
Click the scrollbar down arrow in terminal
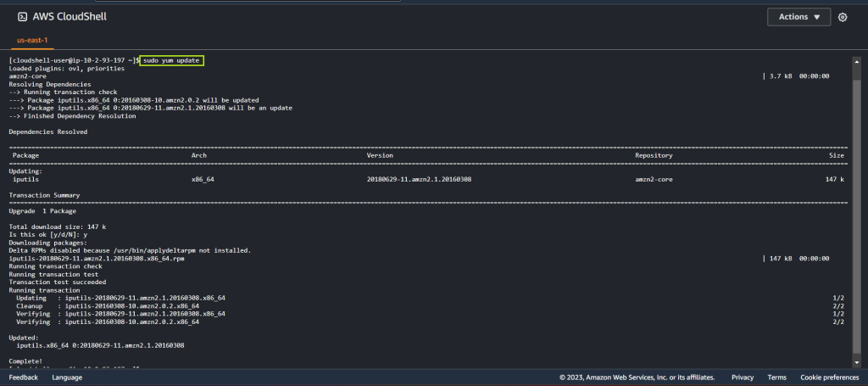pyautogui.click(x=858, y=365)
